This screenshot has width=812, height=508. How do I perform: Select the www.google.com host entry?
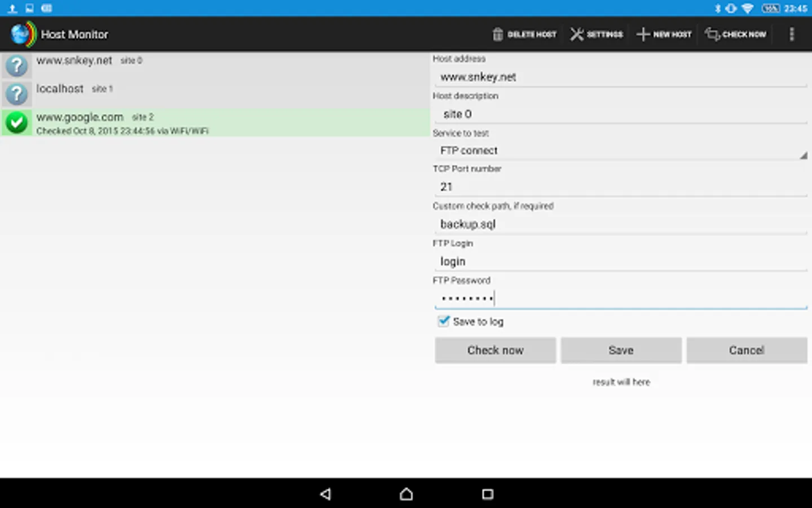pos(214,122)
